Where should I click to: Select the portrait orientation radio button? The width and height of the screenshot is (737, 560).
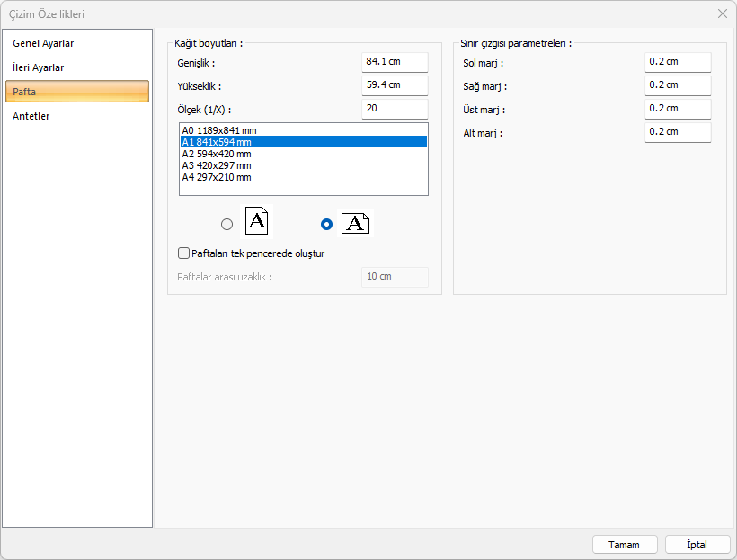click(226, 225)
